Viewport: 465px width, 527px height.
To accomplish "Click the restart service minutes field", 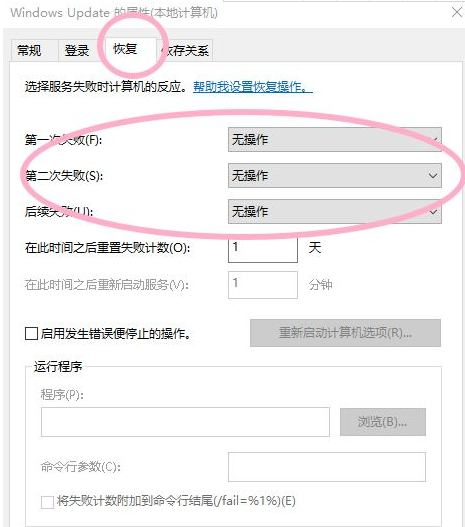I will click(x=263, y=285).
